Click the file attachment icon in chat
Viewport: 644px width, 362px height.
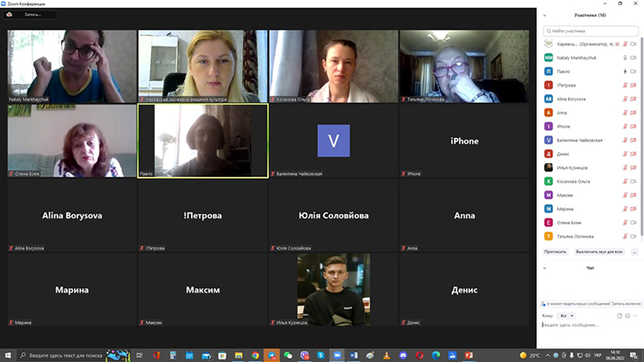tap(619, 316)
